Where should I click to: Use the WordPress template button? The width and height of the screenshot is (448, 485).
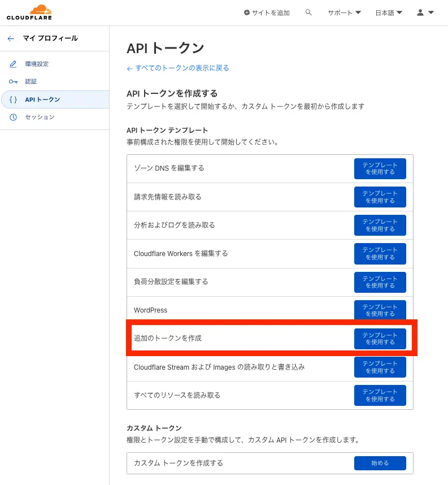[380, 310]
